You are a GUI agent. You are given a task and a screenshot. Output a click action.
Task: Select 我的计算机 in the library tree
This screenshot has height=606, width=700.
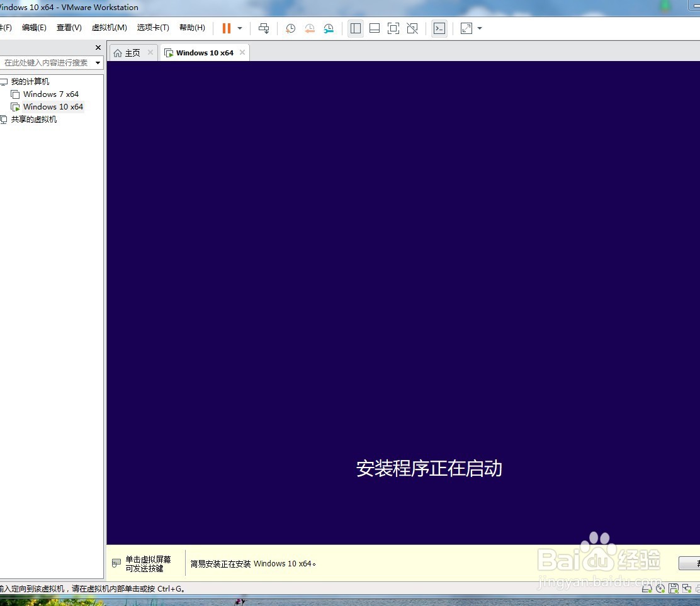click(x=30, y=82)
